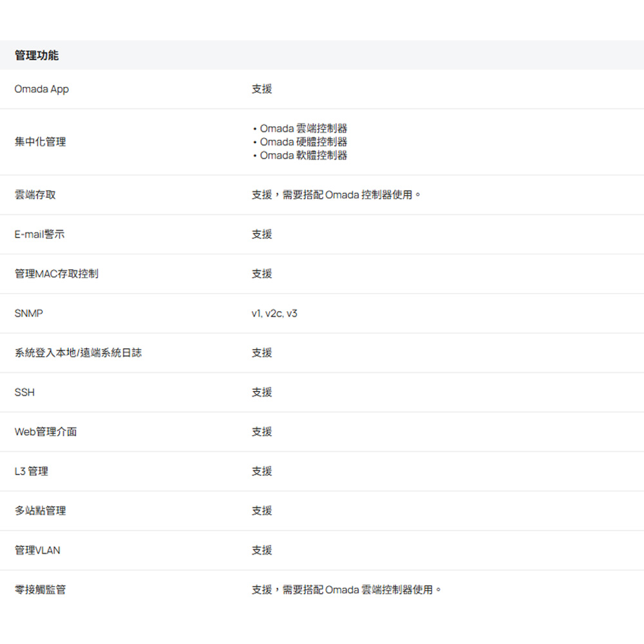The image size is (644, 644).
Task: Select the E-mail警示 row label
Action: coord(40,234)
